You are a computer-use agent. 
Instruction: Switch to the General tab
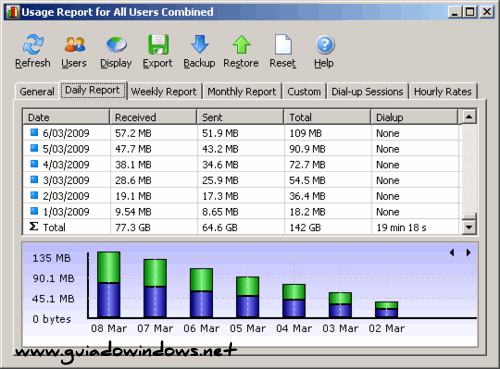[37, 91]
